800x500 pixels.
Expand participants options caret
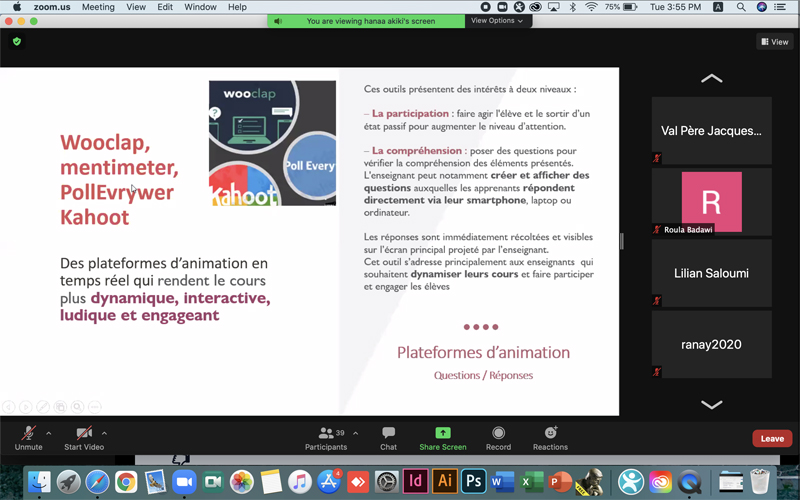tap(356, 433)
